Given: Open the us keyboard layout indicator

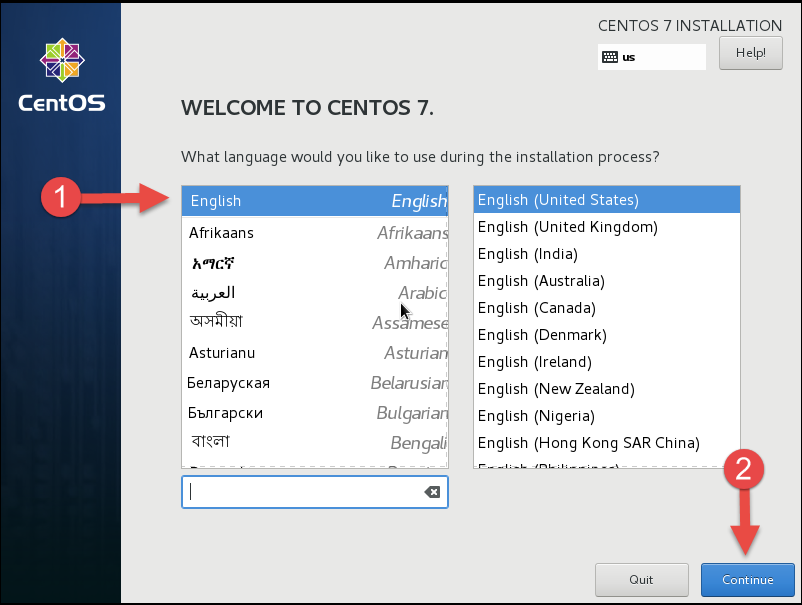Looking at the screenshot, I should click(x=652, y=57).
